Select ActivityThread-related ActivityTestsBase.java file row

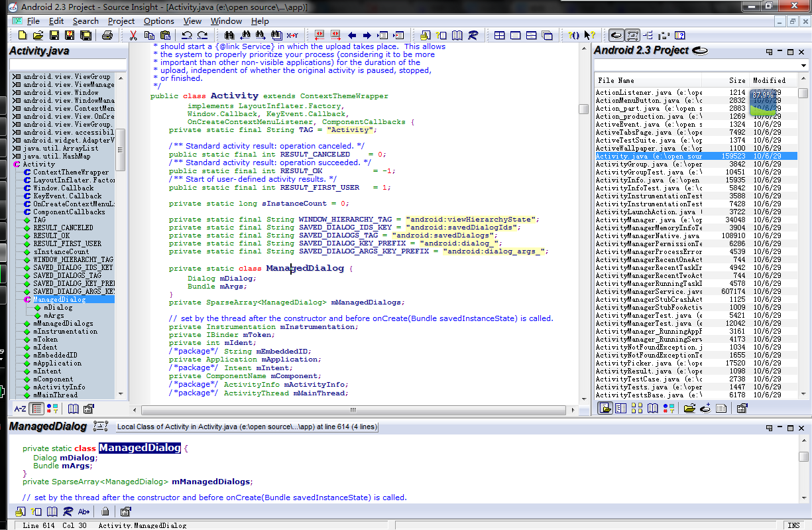pyautogui.click(x=695, y=395)
